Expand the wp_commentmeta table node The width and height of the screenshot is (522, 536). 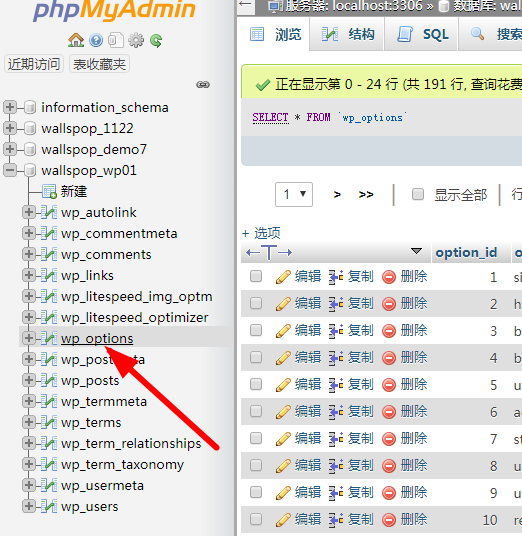[29, 233]
